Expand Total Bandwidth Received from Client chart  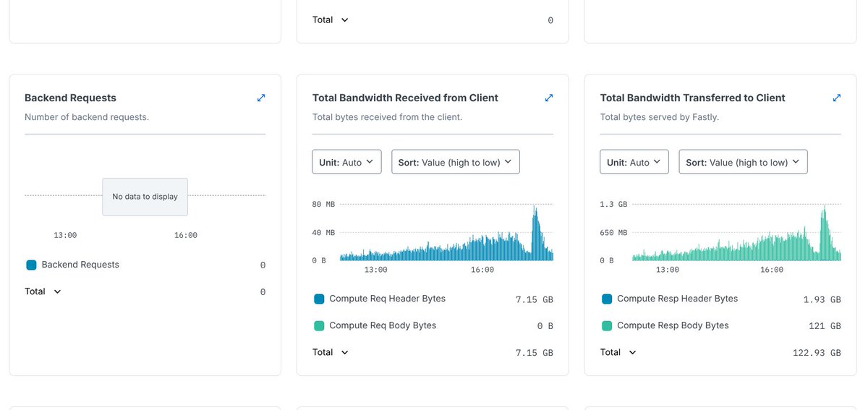549,98
